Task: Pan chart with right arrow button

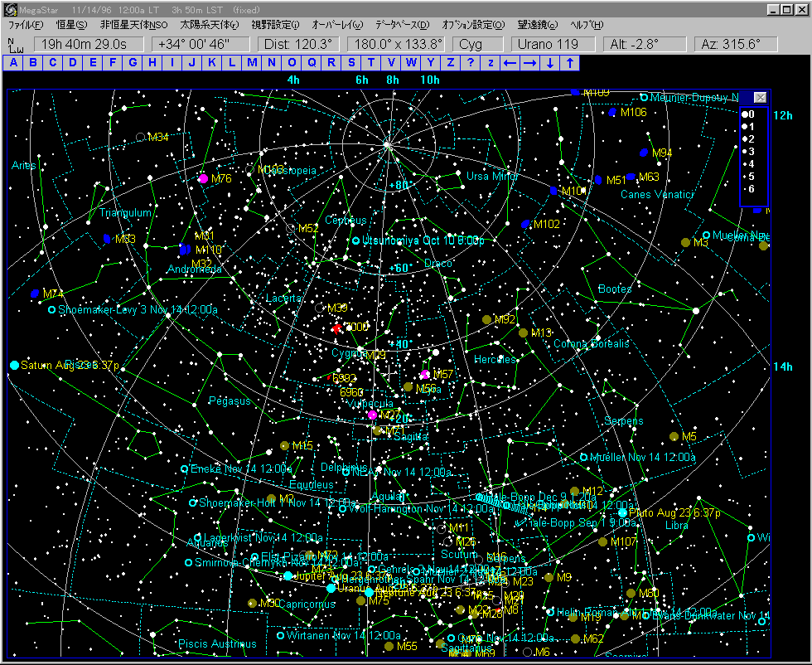Action: click(x=529, y=63)
